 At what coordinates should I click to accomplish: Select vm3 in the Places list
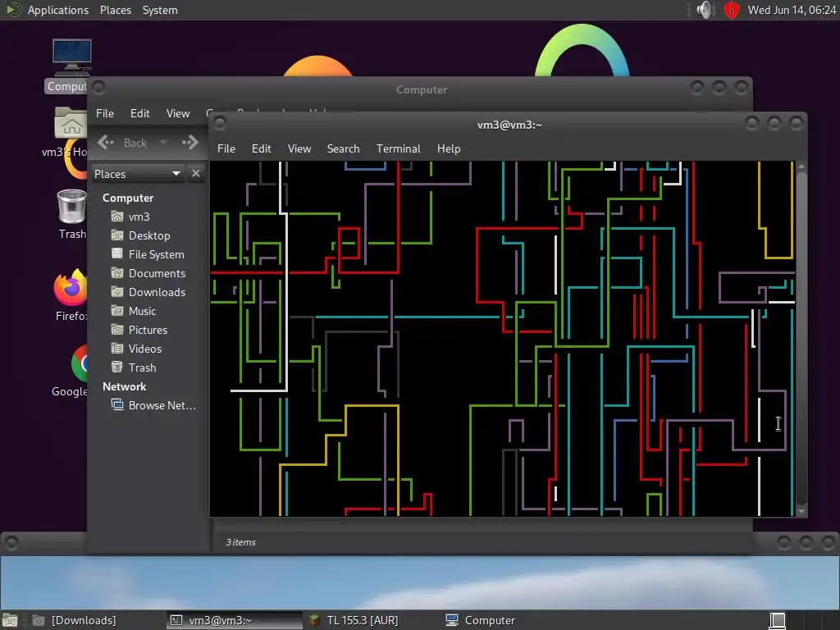pos(139,217)
